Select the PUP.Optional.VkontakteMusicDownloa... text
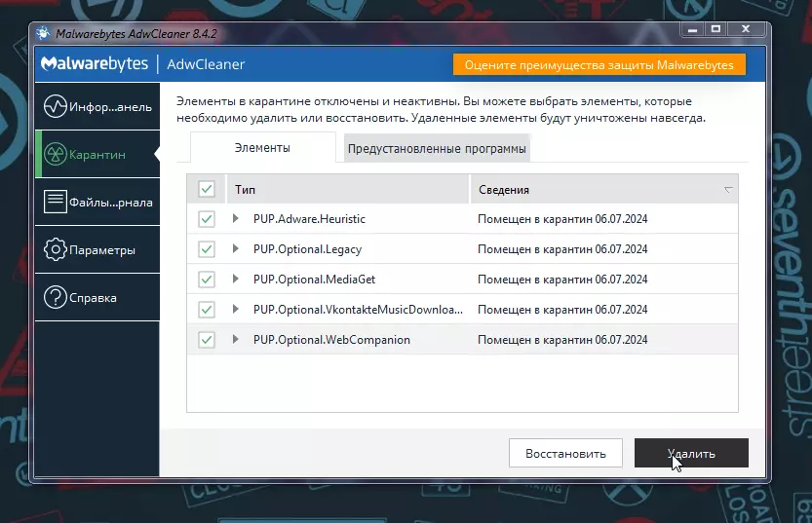This screenshot has height=523, width=812. point(358,310)
